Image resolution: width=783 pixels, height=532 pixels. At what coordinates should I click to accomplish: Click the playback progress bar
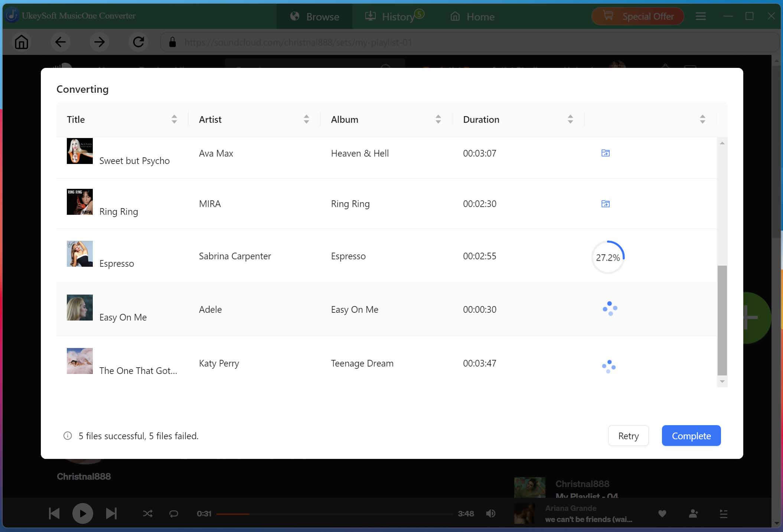click(335, 514)
